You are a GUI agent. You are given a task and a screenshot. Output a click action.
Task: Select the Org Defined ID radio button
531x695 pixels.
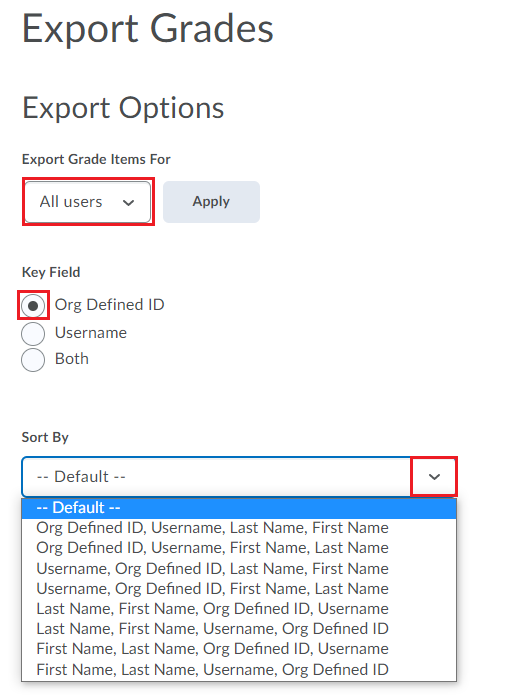33,306
